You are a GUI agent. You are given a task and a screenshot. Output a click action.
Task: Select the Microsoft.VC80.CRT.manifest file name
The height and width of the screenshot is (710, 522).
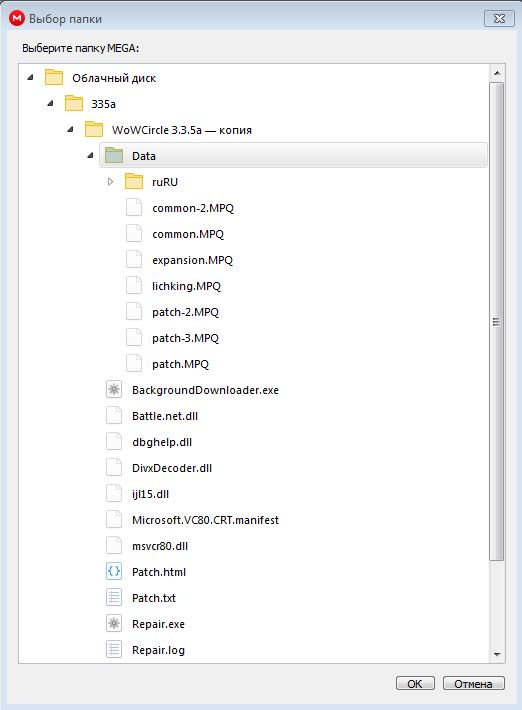[x=206, y=520]
